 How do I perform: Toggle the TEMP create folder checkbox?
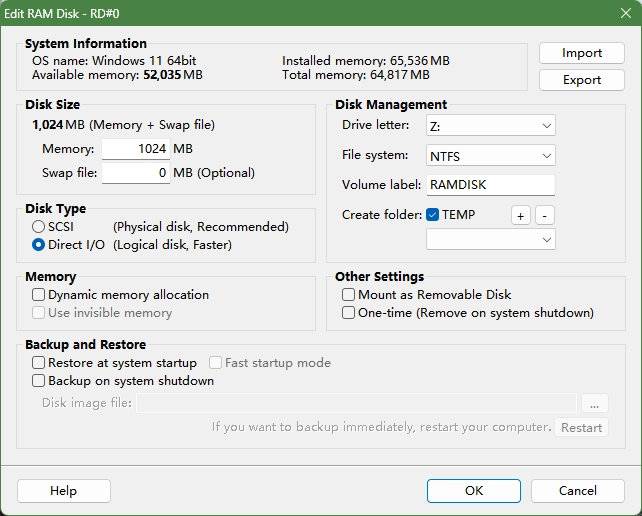[x=433, y=215]
